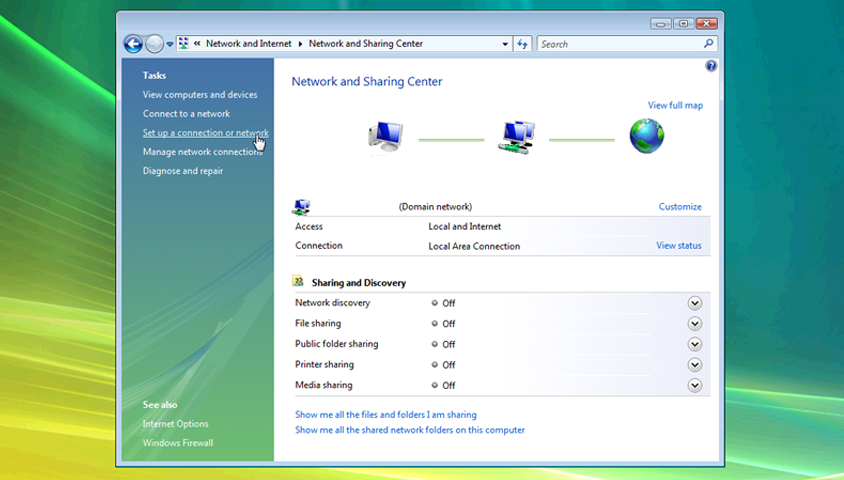
Task: Open 'Manage network connections' task
Action: [202, 152]
